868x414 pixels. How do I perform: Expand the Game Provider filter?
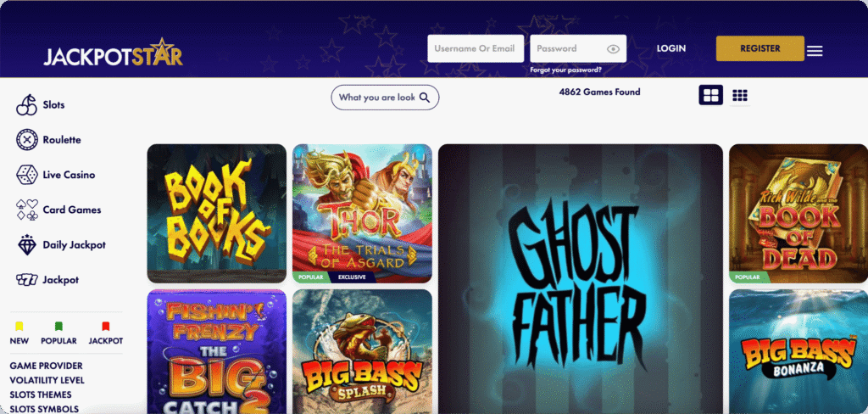[x=47, y=366]
